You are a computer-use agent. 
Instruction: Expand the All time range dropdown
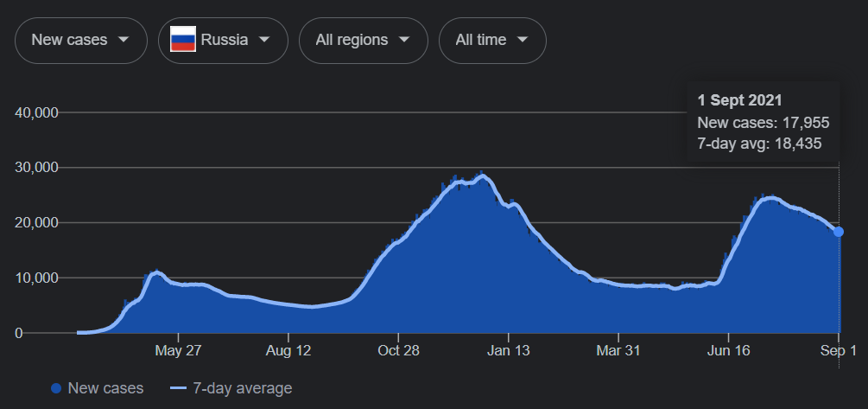pos(492,40)
